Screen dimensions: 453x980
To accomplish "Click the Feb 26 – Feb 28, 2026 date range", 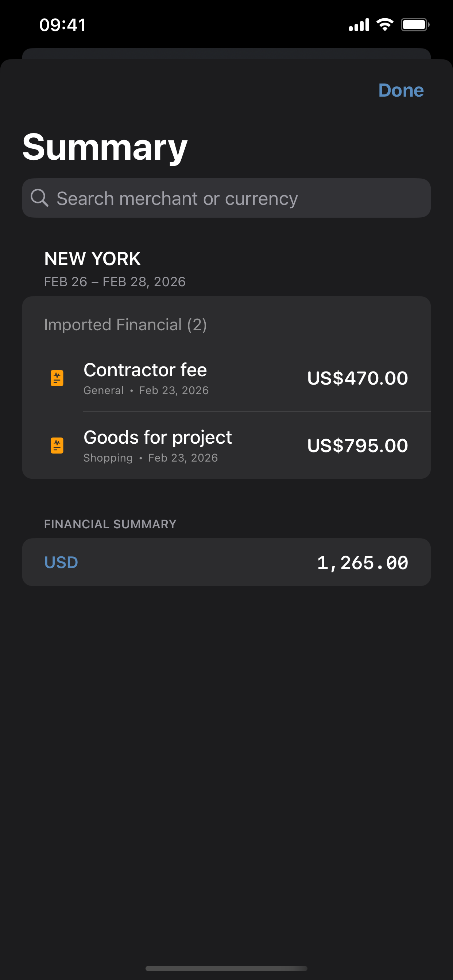I will pyautogui.click(x=115, y=282).
